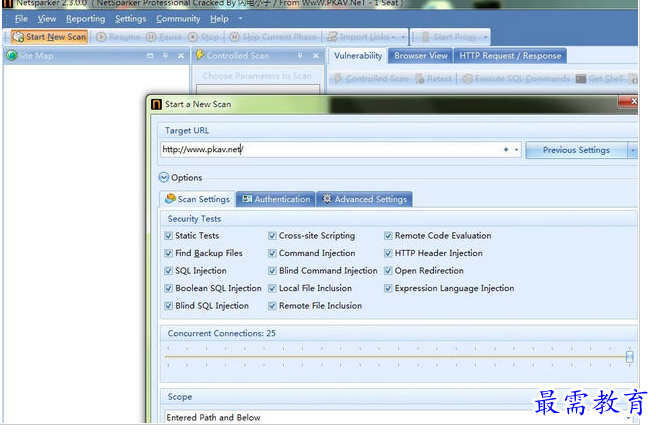Click the Resume scan toolbar button
656x434 pixels.
pyautogui.click(x=118, y=37)
